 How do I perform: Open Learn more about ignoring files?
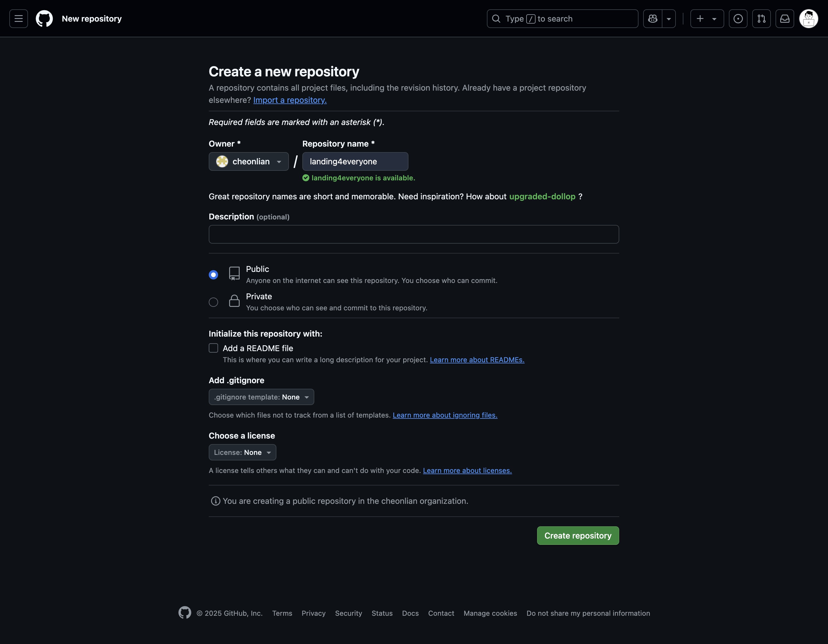pyautogui.click(x=445, y=415)
